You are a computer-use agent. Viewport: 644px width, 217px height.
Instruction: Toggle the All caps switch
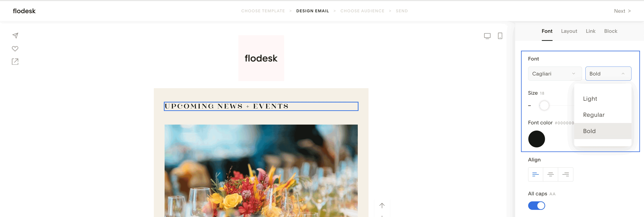(x=536, y=206)
